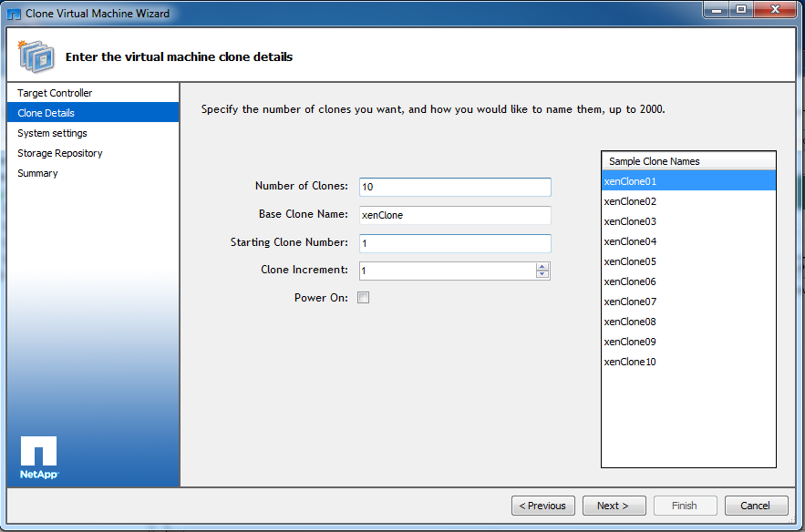Cancel the clone wizard
The height and width of the screenshot is (532, 805).
(755, 506)
